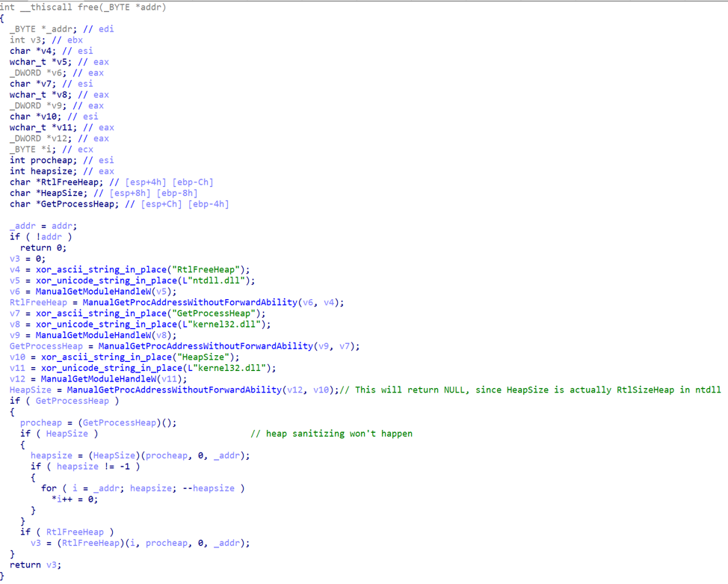Select the "GetProcessHeap" string literal
728x584 pixels.
coord(214,313)
